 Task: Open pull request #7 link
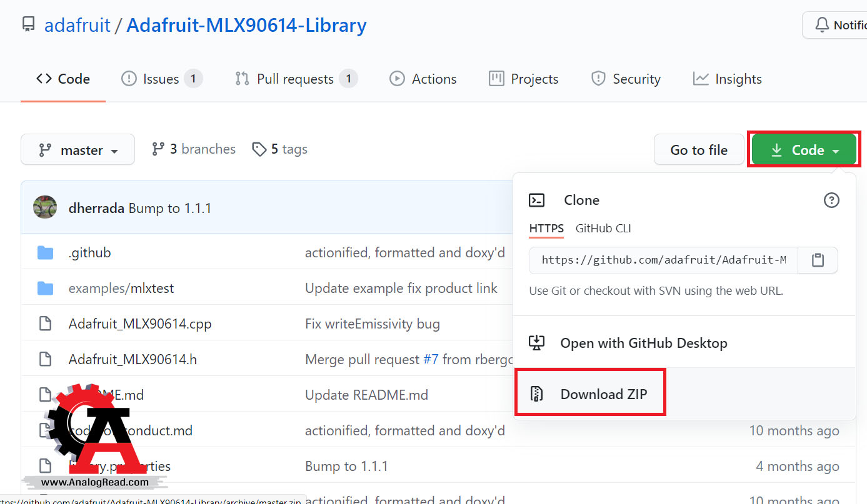tap(431, 360)
